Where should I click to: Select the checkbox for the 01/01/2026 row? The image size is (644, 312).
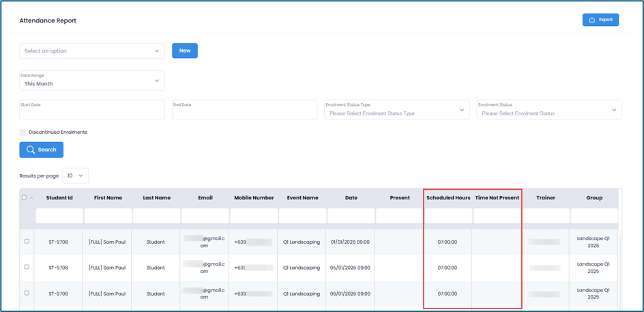pyautogui.click(x=27, y=241)
